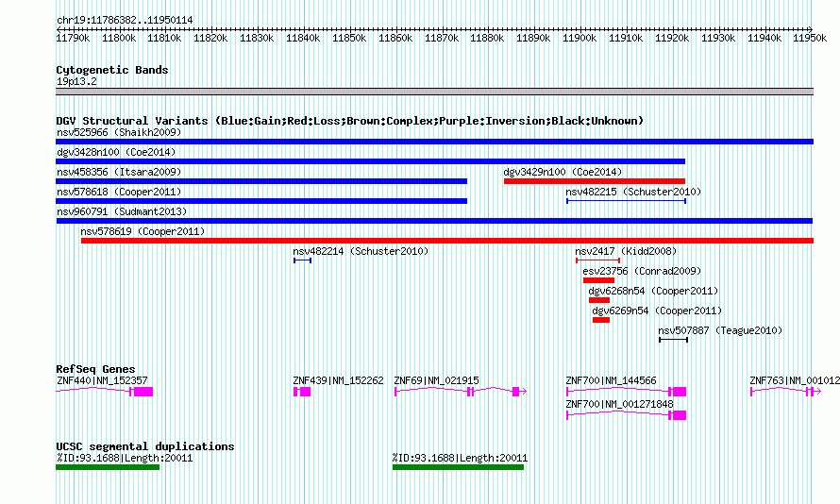This screenshot has width=840, height=504.
Task: Select the nsv507887 (Teague2010) black feature
Action: click(673, 340)
